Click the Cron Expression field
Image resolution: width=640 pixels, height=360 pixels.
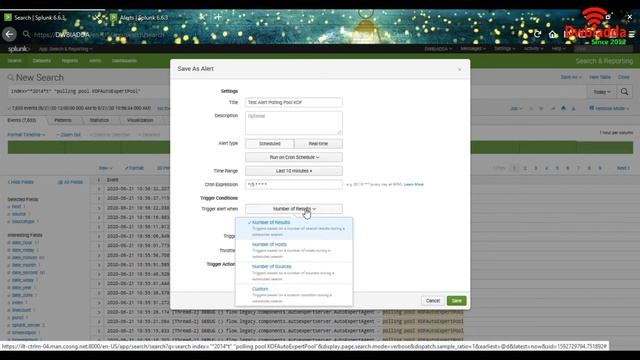point(294,184)
